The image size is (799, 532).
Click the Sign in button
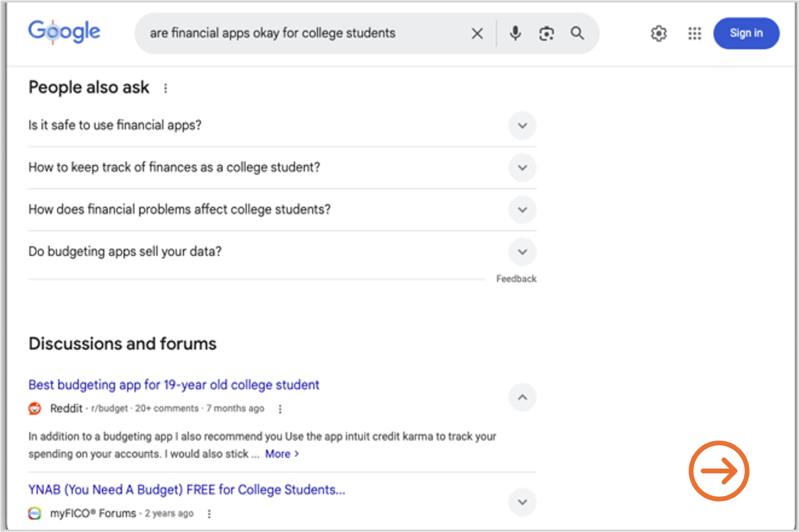746,34
